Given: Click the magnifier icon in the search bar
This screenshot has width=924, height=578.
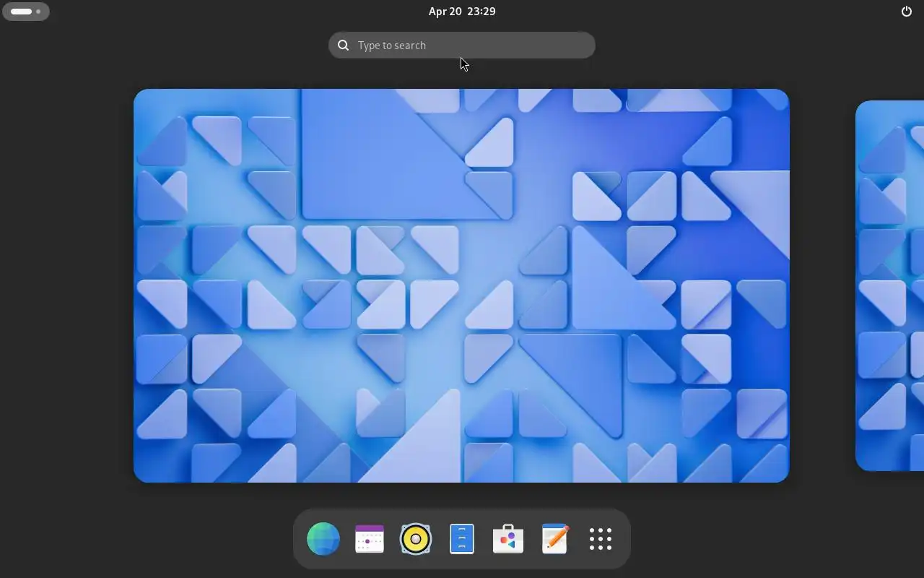Looking at the screenshot, I should pyautogui.click(x=344, y=46).
